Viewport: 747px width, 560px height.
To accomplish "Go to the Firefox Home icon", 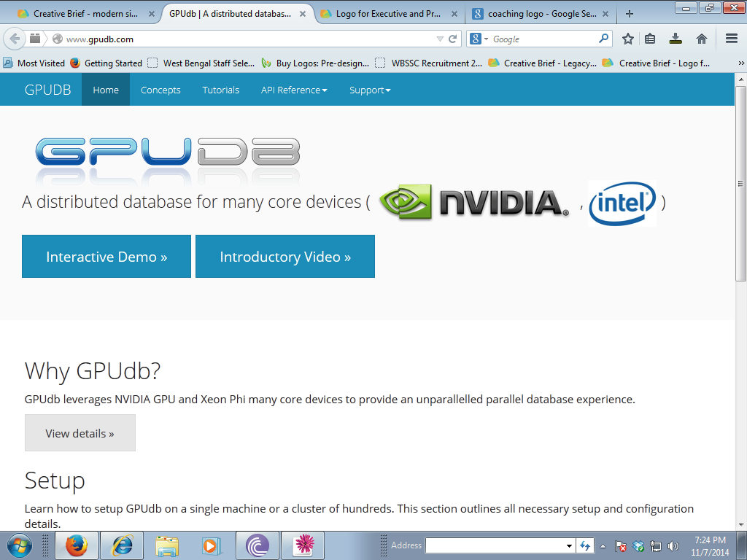I will coord(701,39).
